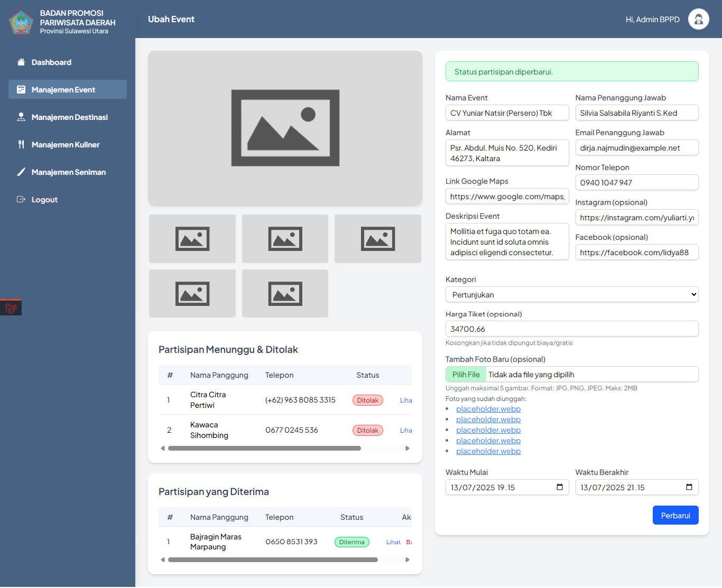Viewport: 722px width, 588px height.
Task: Click Ditolak status badge for Citra Citra Pertiwi
Action: (367, 400)
